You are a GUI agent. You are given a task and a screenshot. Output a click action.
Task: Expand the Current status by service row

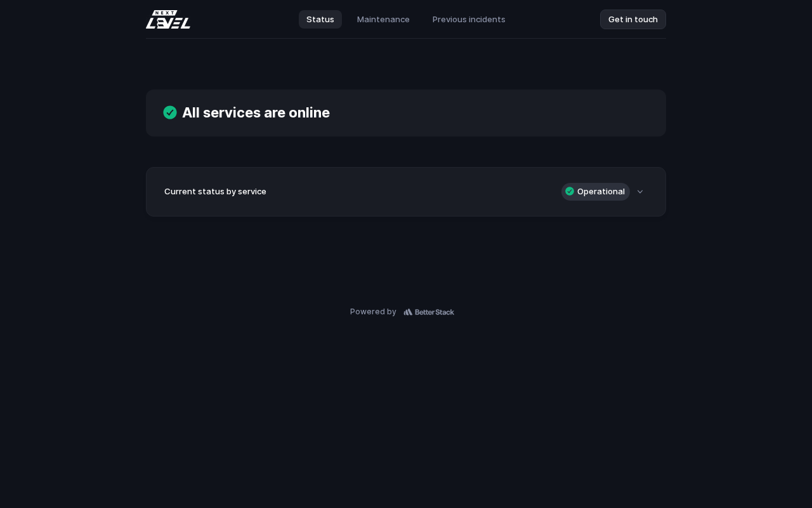tap(406, 192)
